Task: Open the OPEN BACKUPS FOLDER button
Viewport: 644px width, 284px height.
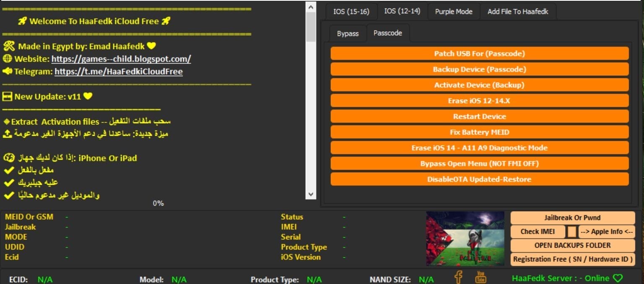Action: 572,245
